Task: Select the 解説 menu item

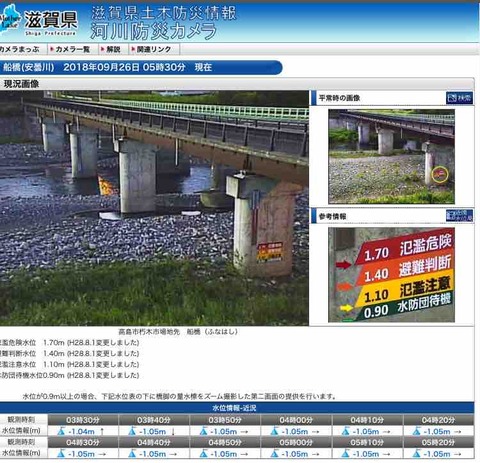Action: click(113, 49)
